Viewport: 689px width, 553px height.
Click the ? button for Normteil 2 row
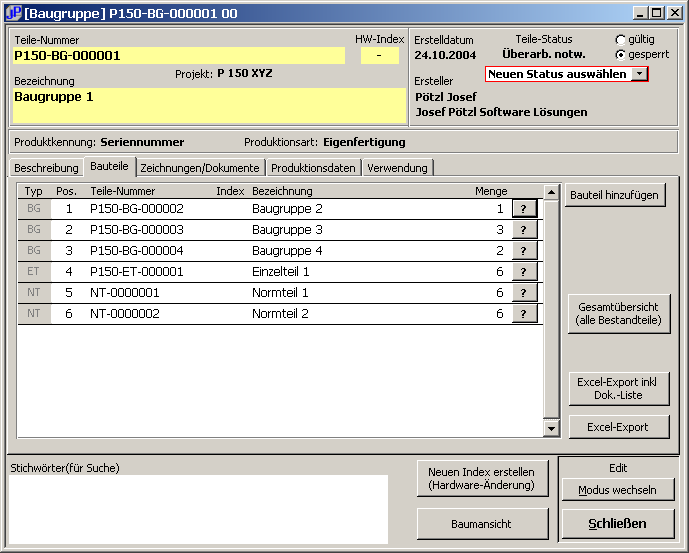click(x=524, y=314)
